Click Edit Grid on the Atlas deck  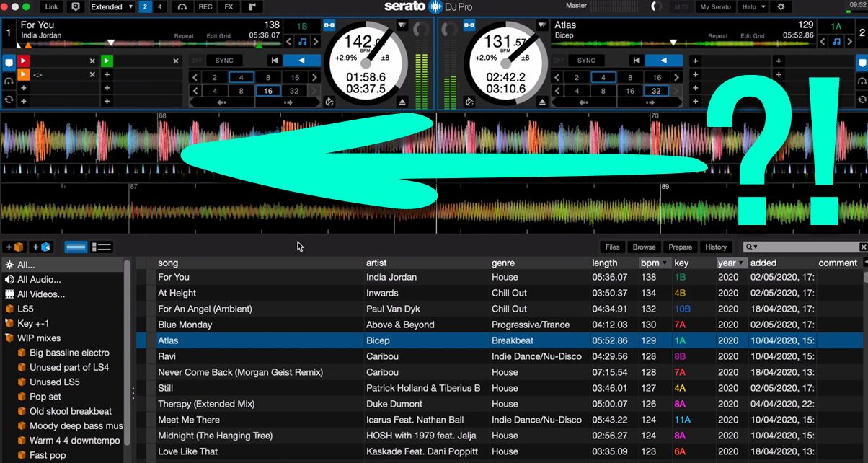pyautogui.click(x=752, y=35)
